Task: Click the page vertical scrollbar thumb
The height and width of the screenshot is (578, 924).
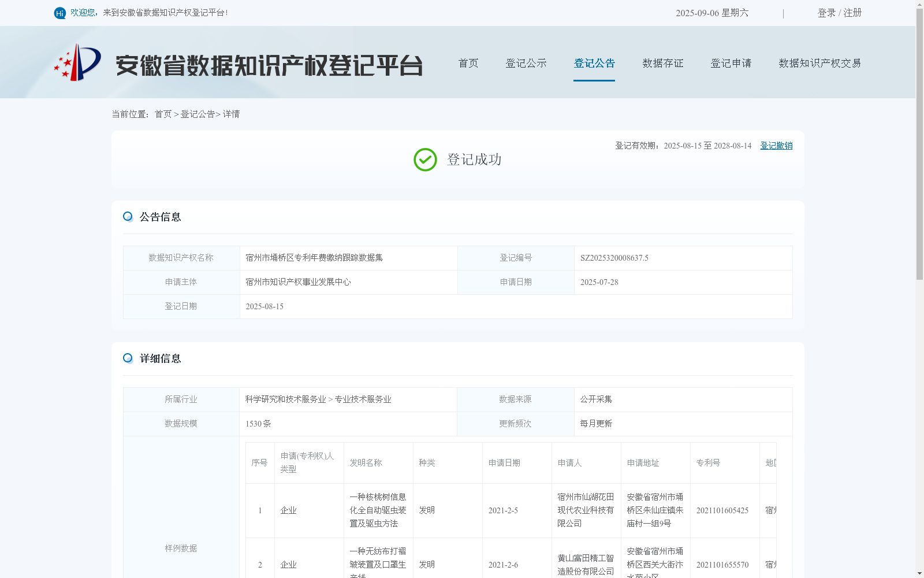Action: [919, 144]
